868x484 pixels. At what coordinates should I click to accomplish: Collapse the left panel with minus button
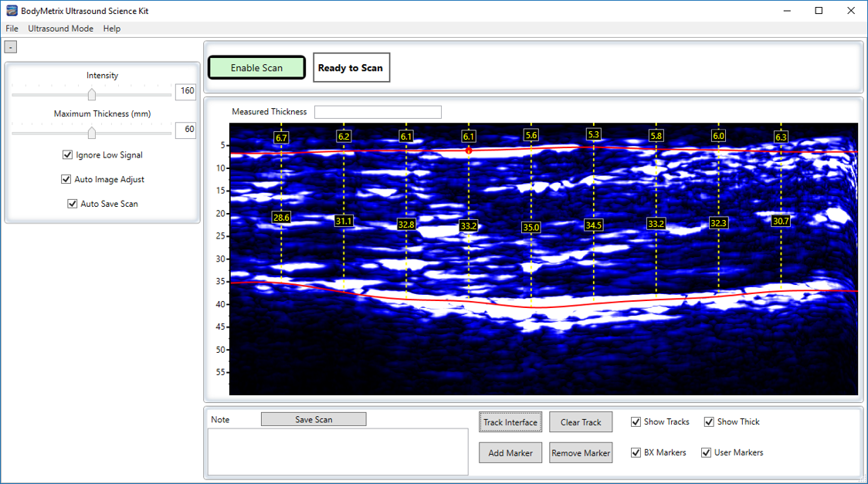pyautogui.click(x=10, y=47)
